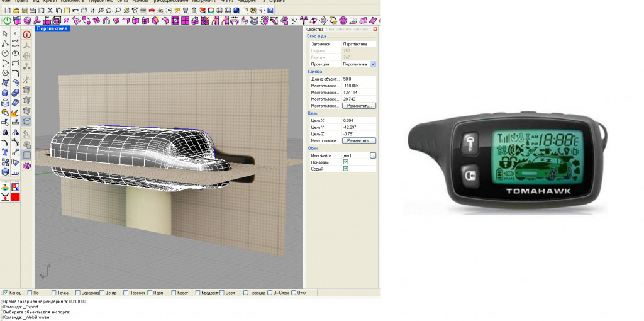This screenshot has height=321, width=644.
Task: Click the Перспектива viewport title tab
Action: click(x=52, y=28)
